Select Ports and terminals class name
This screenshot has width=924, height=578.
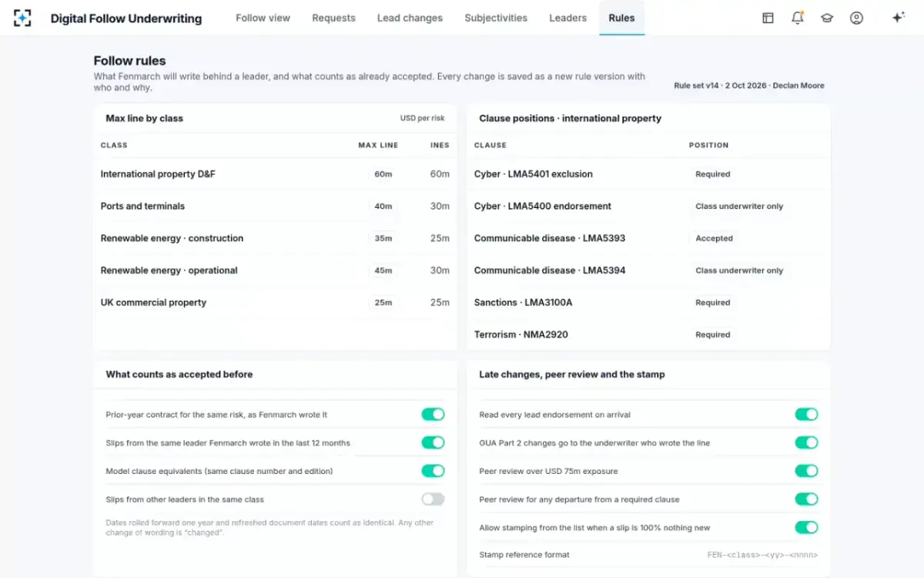142,207
